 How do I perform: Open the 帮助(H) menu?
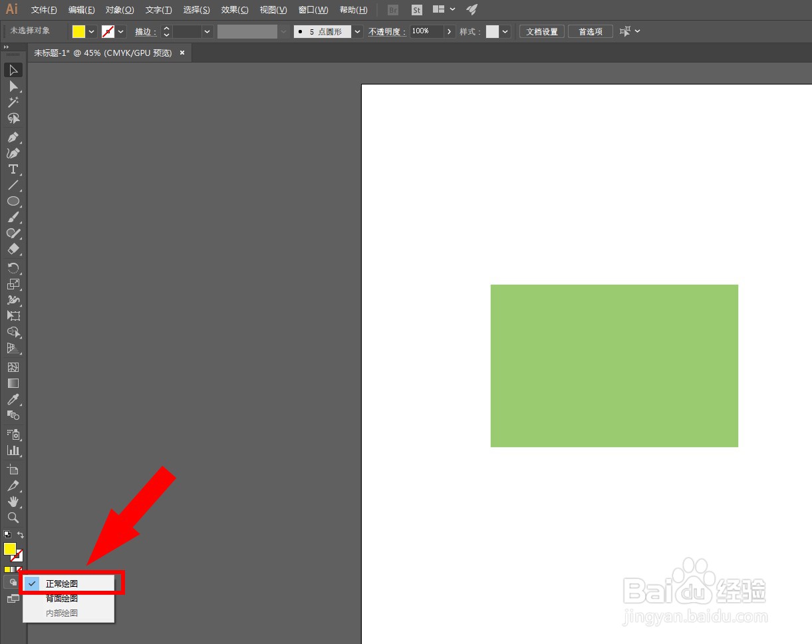click(354, 10)
